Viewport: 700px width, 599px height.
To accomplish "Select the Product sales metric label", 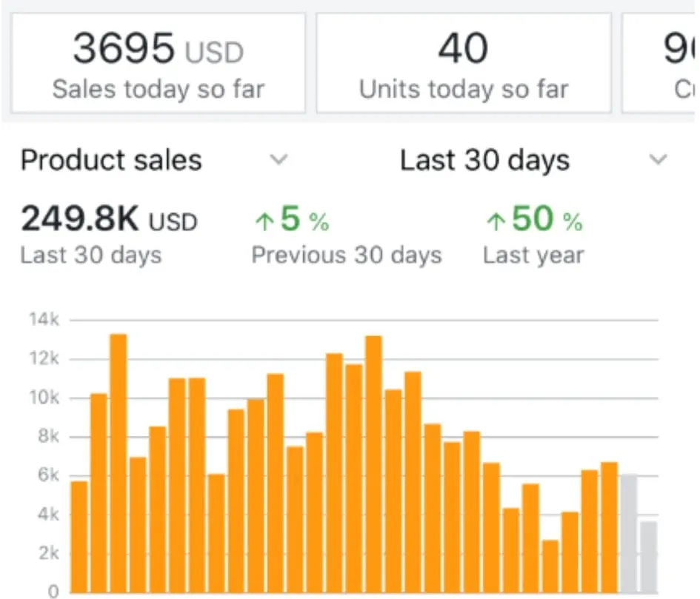I will [111, 161].
